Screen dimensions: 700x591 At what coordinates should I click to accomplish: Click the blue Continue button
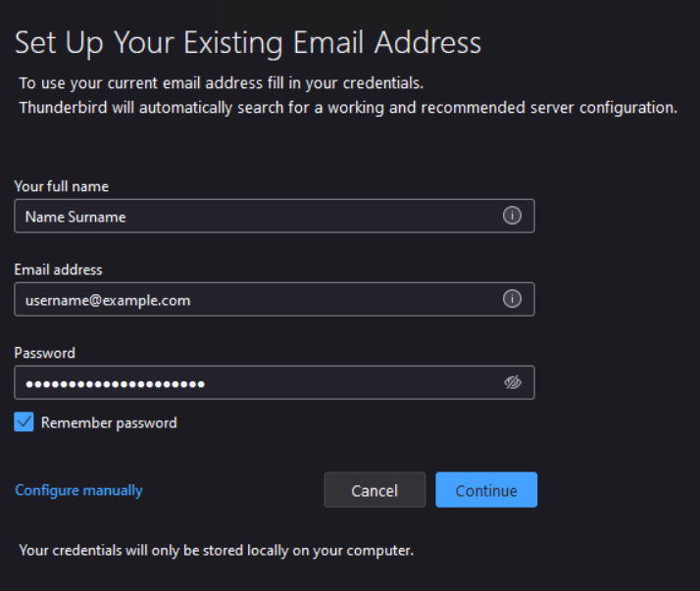click(486, 490)
